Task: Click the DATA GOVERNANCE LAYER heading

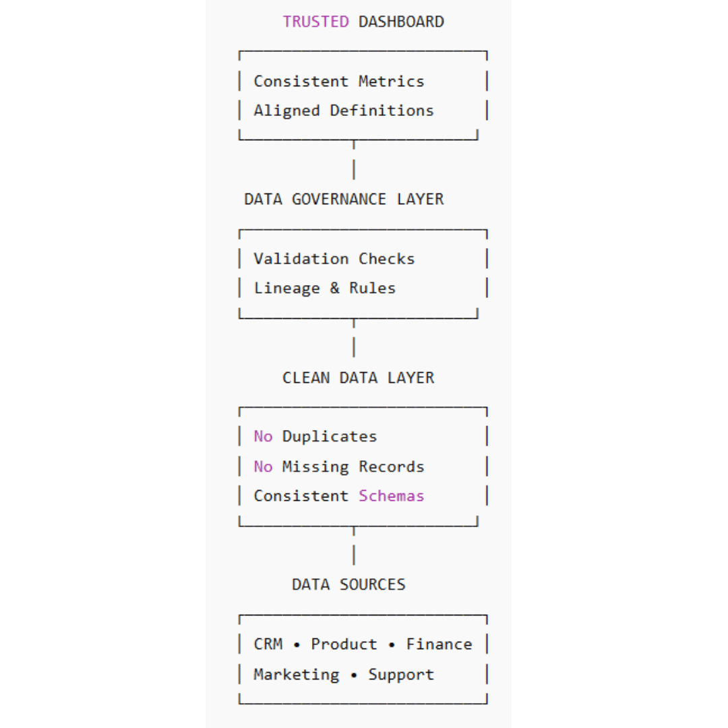Action: tap(344, 200)
